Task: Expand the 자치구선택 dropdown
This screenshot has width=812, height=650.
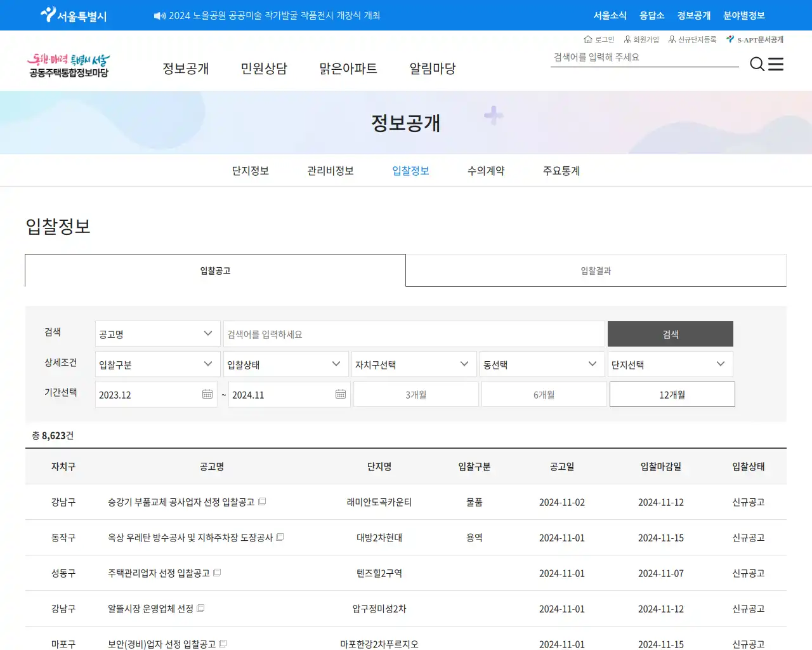Action: [414, 364]
